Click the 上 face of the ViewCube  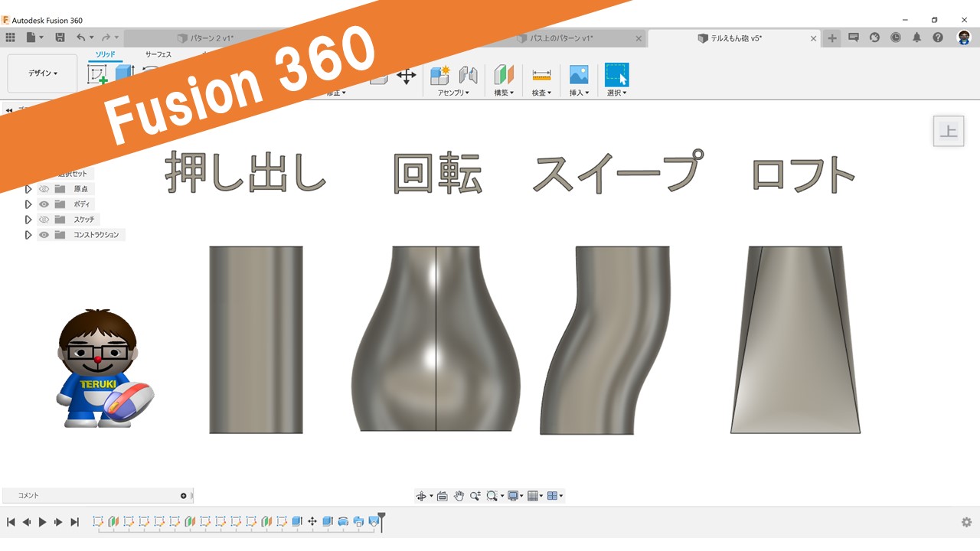949,131
